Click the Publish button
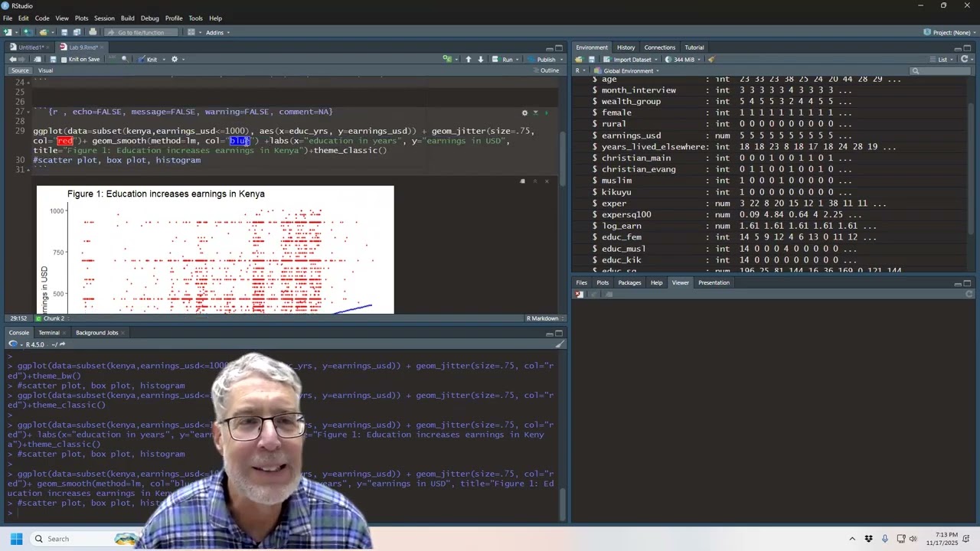The image size is (980, 551). 542,59
